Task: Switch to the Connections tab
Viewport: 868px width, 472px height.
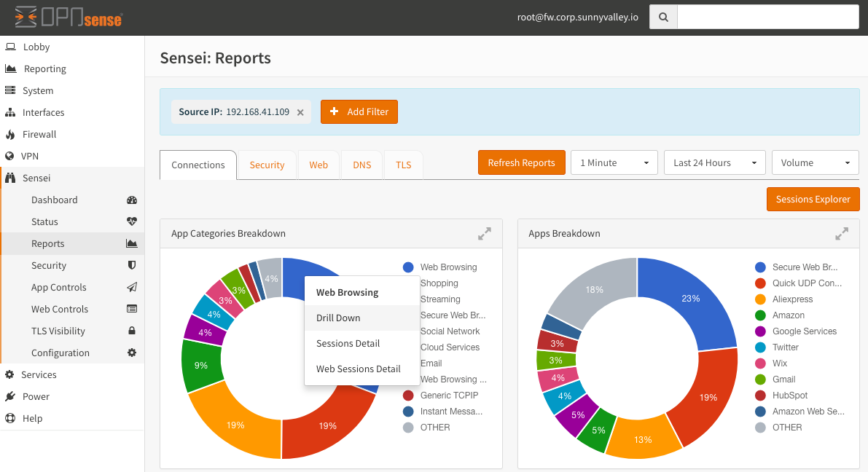Action: point(198,165)
